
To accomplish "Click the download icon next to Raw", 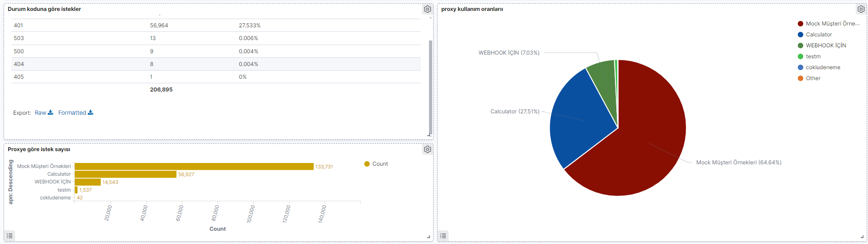I will [51, 112].
